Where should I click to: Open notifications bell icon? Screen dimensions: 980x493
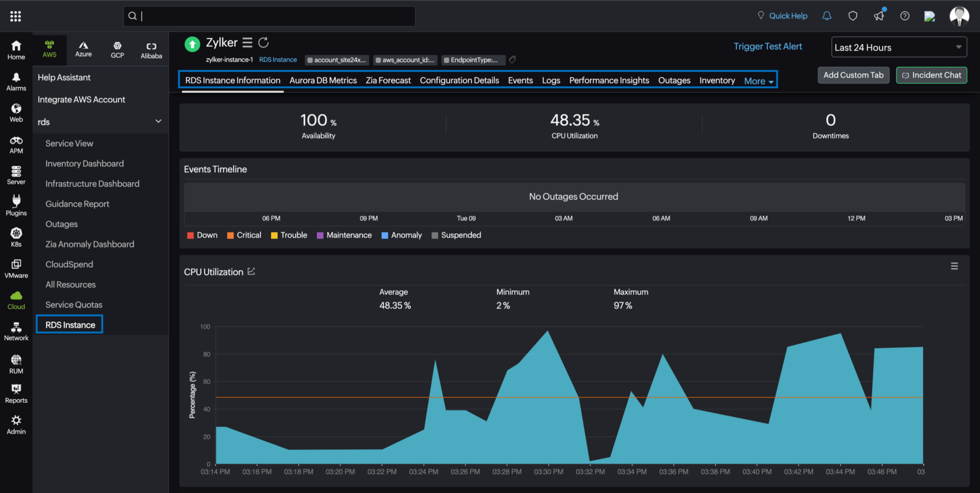826,16
